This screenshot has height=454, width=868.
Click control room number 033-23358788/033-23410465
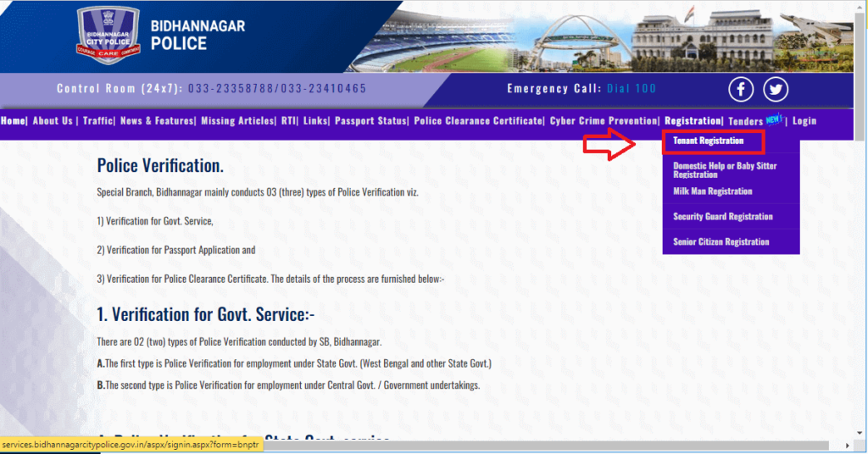coord(277,88)
